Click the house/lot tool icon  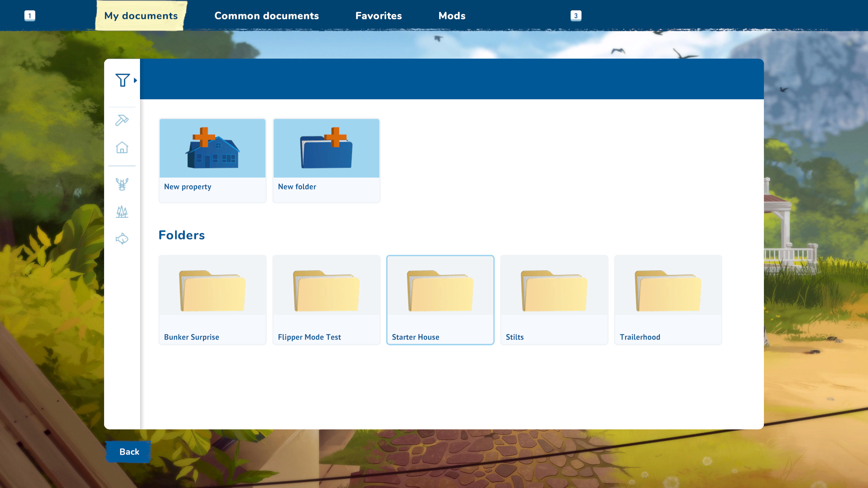pyautogui.click(x=122, y=147)
